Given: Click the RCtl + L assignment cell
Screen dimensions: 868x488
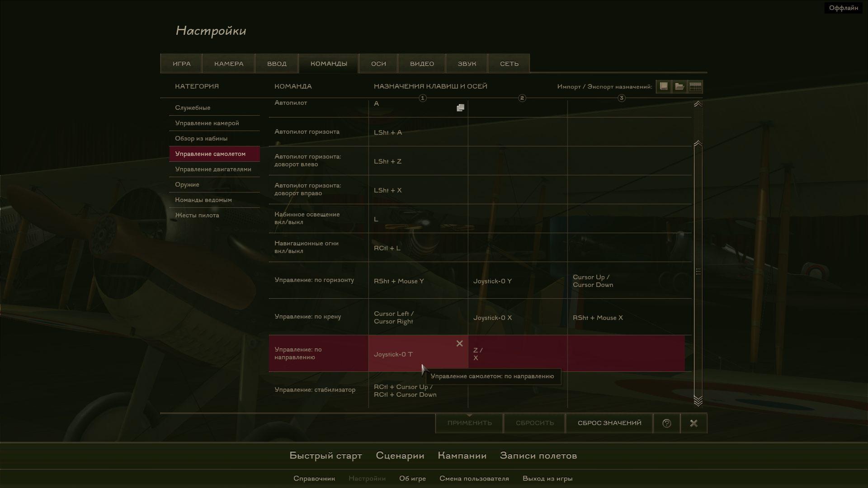Looking at the screenshot, I should [x=418, y=248].
